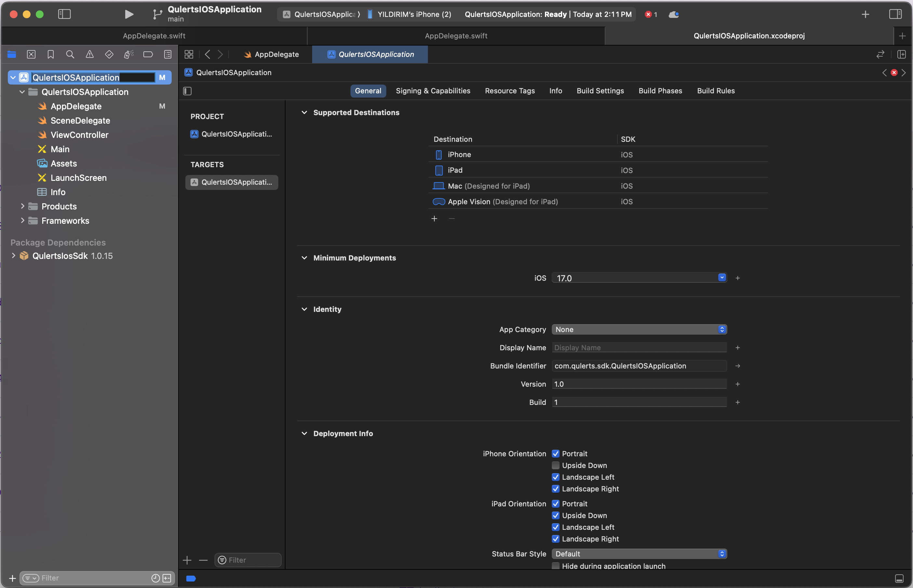913x588 pixels.
Task: Toggle editor review options arrows icon
Action: click(x=880, y=54)
